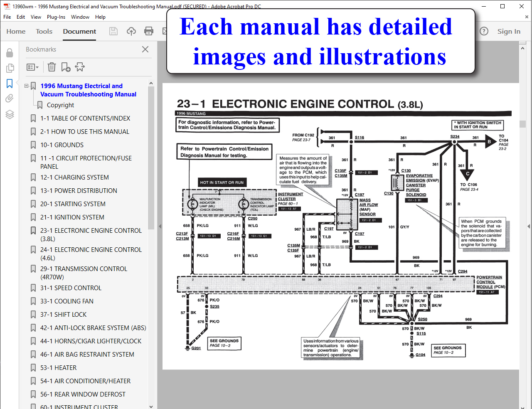
Task: Select 37-1 SHIFT LOCK bookmark
Action: coord(64,315)
